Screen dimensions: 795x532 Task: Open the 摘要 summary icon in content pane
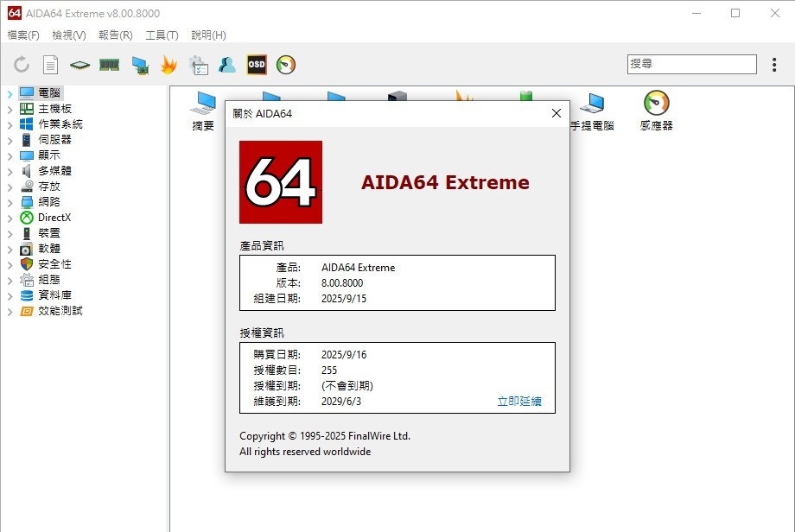pos(203,111)
